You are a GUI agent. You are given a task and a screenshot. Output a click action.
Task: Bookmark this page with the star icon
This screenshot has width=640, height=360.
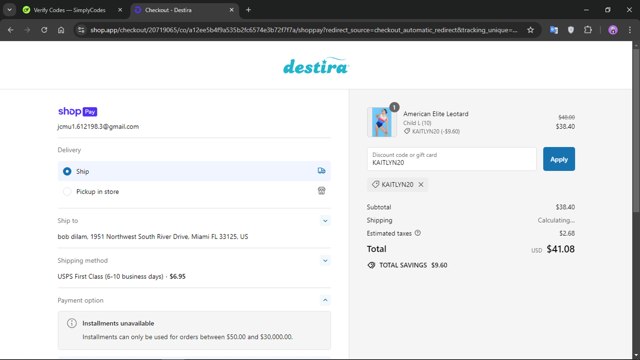coord(530,30)
